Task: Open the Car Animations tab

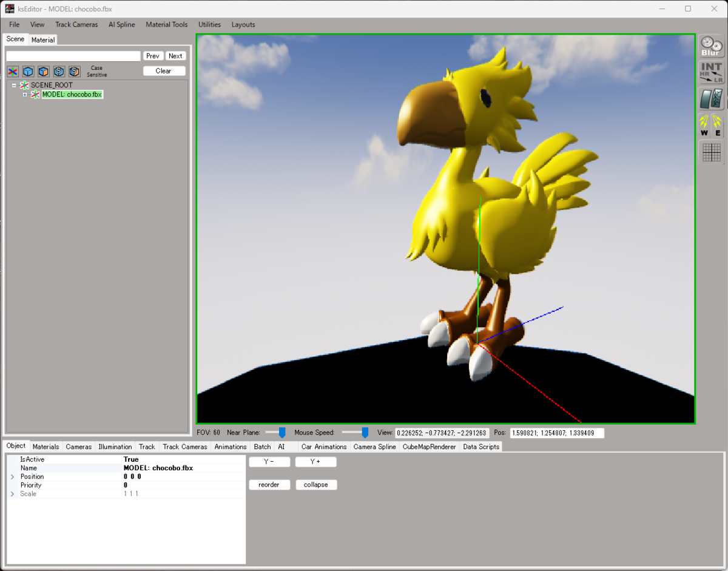Action: [324, 447]
